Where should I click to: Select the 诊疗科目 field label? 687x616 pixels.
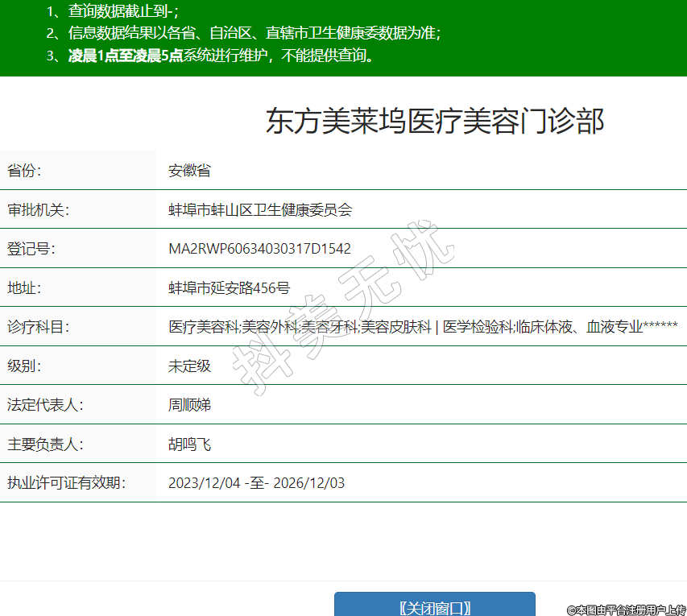point(39,327)
